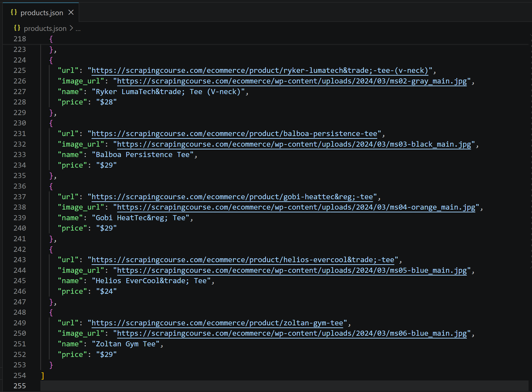Click the name value "Balboa Persistence Tee"

coord(143,155)
